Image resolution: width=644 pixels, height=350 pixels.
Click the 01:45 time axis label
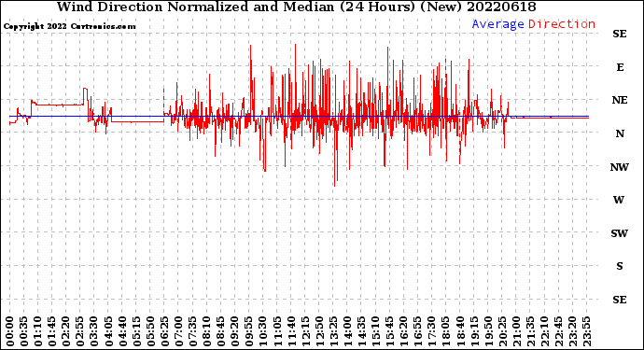52,331
